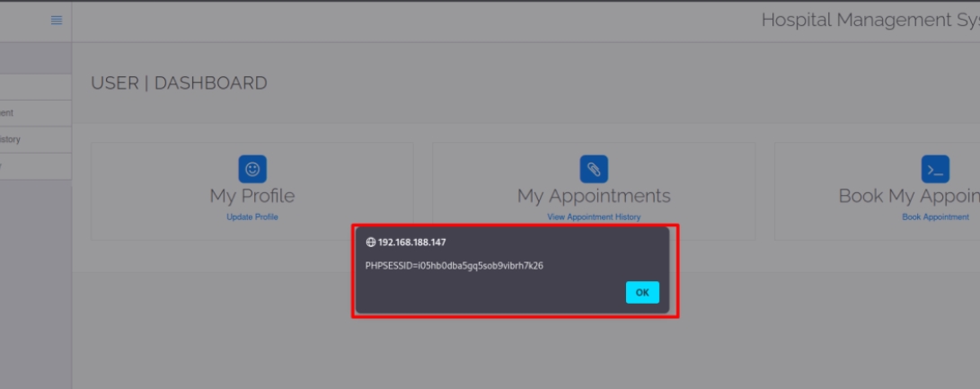Follow the Book Appointment link

coord(935,217)
